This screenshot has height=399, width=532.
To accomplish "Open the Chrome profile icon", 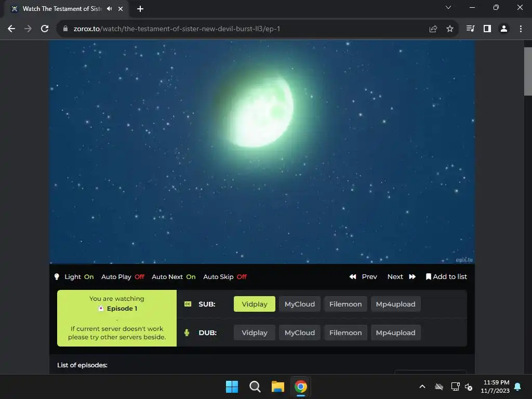I will pyautogui.click(x=504, y=29).
